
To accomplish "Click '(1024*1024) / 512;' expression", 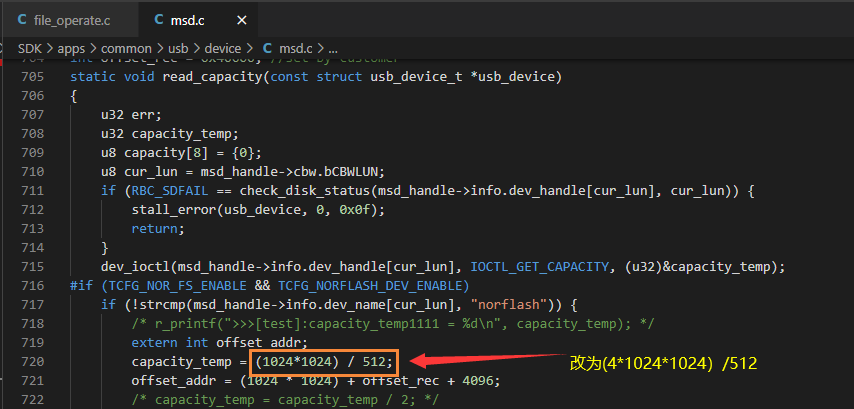I will (x=324, y=362).
